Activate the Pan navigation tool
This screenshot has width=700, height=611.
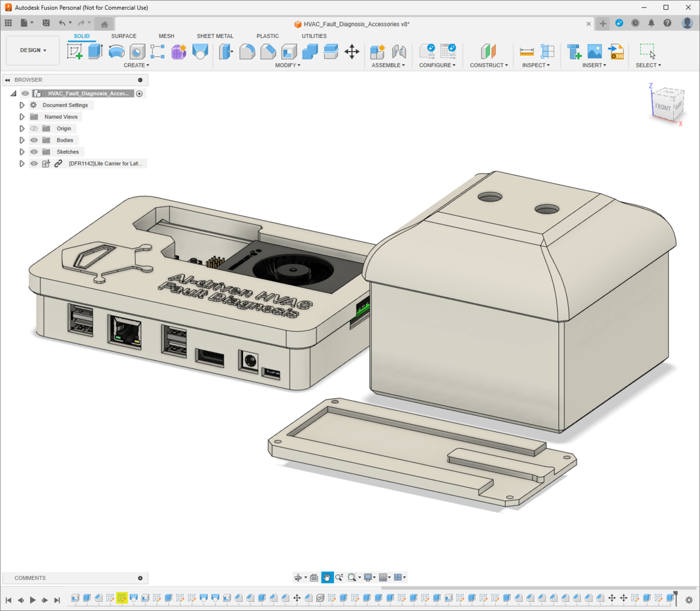[327, 577]
